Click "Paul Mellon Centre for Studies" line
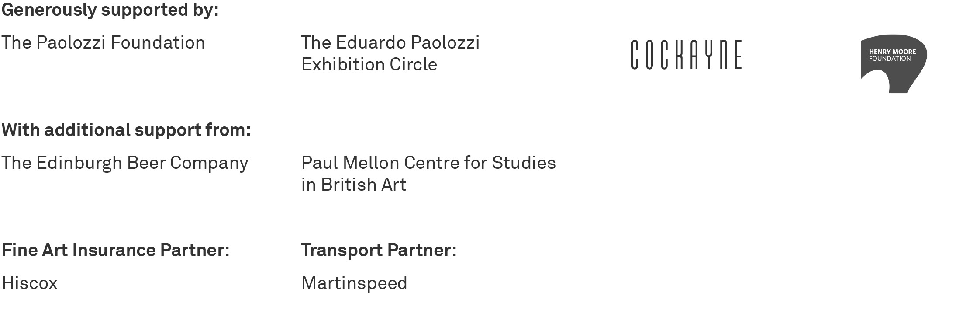The height and width of the screenshot is (310, 980). click(x=428, y=163)
